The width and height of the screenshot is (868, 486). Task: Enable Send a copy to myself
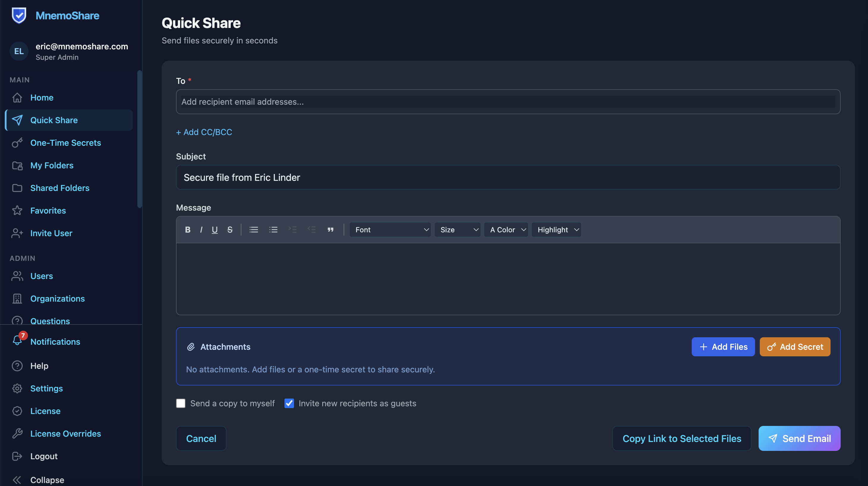point(181,403)
